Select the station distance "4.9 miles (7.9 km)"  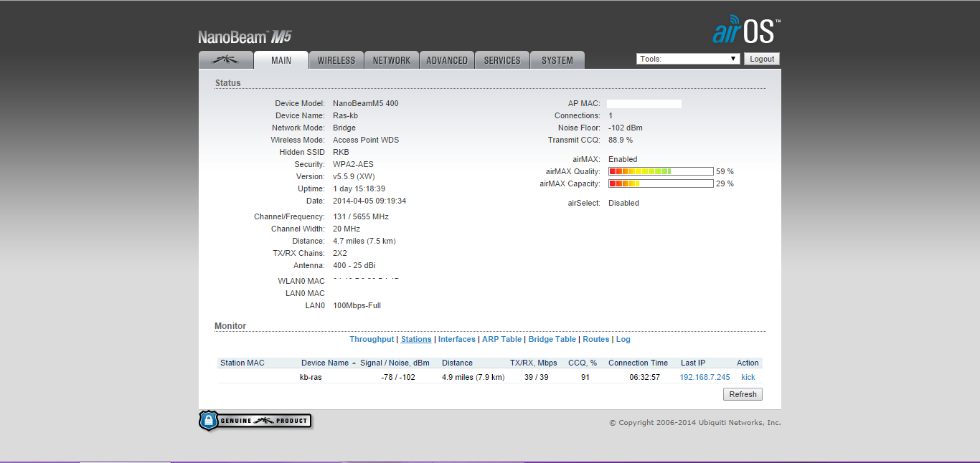473,377
